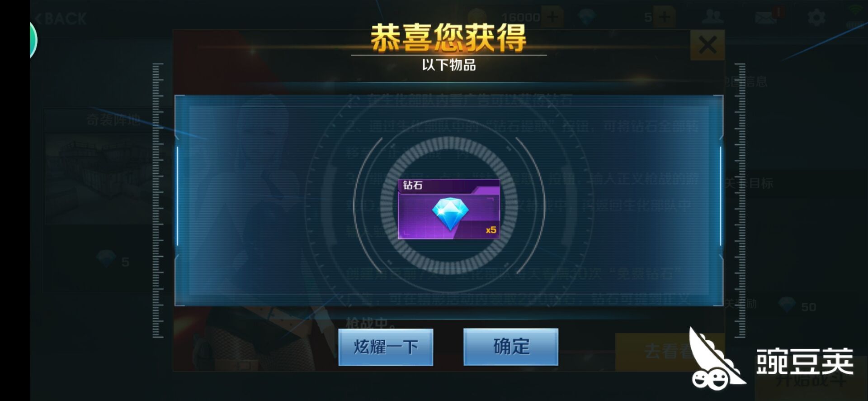Click the diamond currency icon in top bar

click(x=587, y=17)
